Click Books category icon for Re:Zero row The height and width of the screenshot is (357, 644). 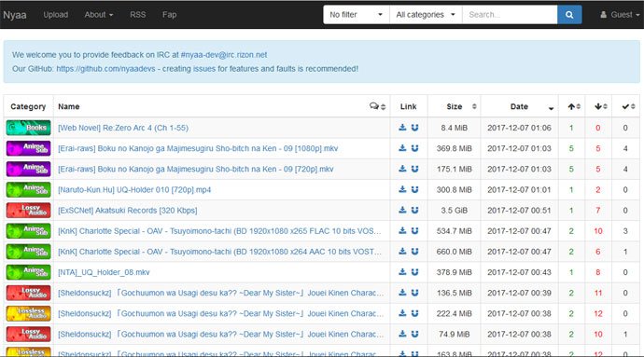coord(28,128)
